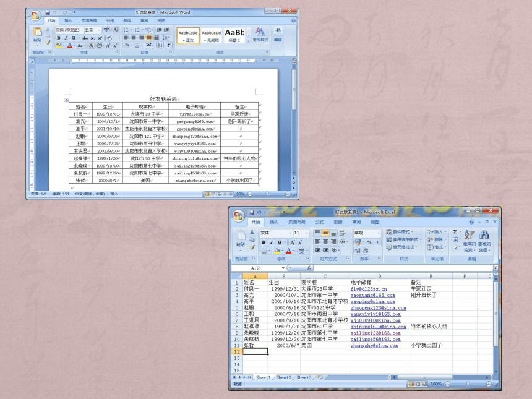The image size is (532, 399).
Task: Align text left in Word
Action: (x=126, y=37)
